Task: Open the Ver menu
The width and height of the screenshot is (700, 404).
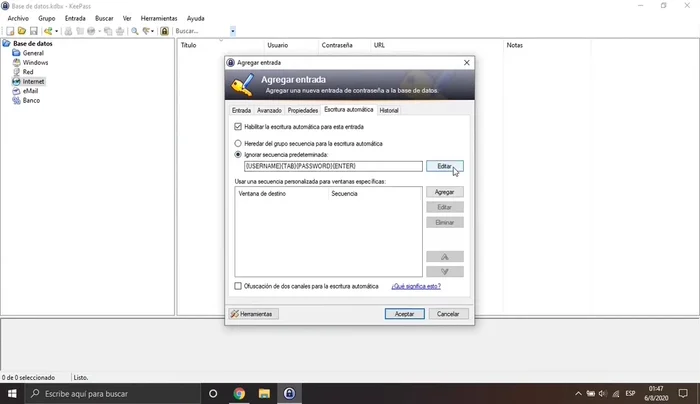Action: click(x=127, y=18)
